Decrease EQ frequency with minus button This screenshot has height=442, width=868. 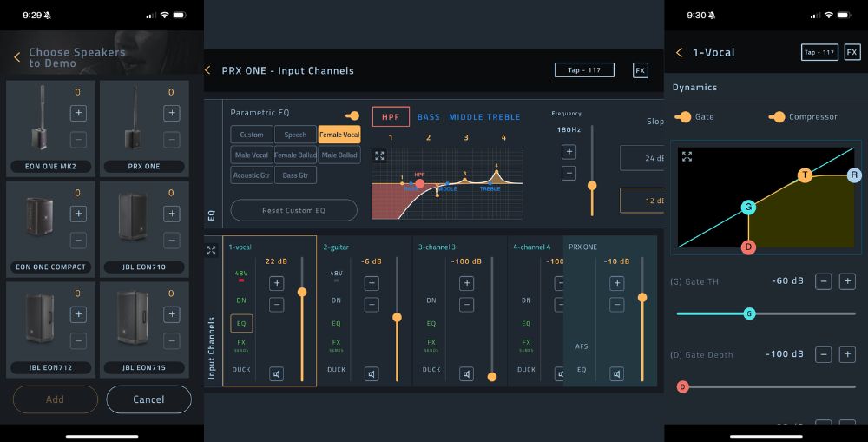tap(569, 174)
